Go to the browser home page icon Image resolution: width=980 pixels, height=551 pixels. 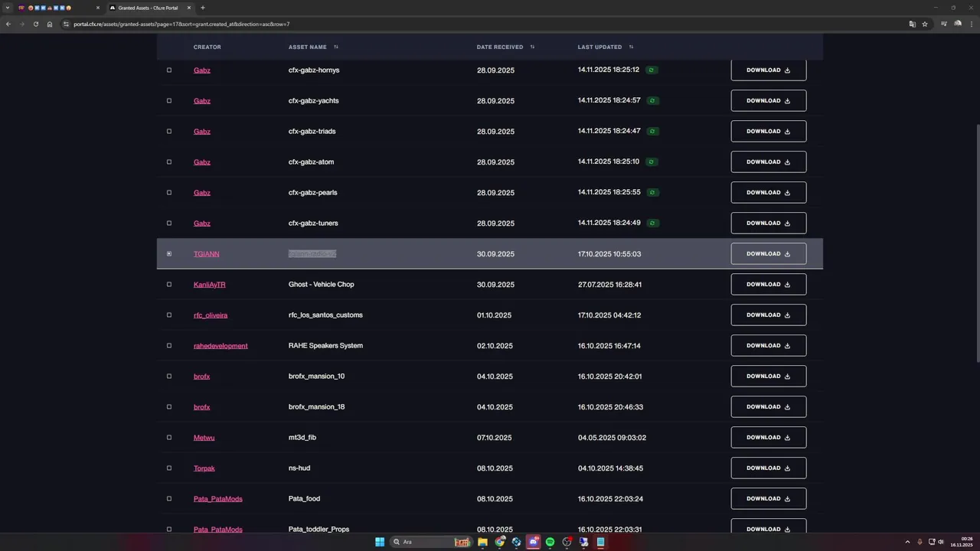[x=50, y=24]
